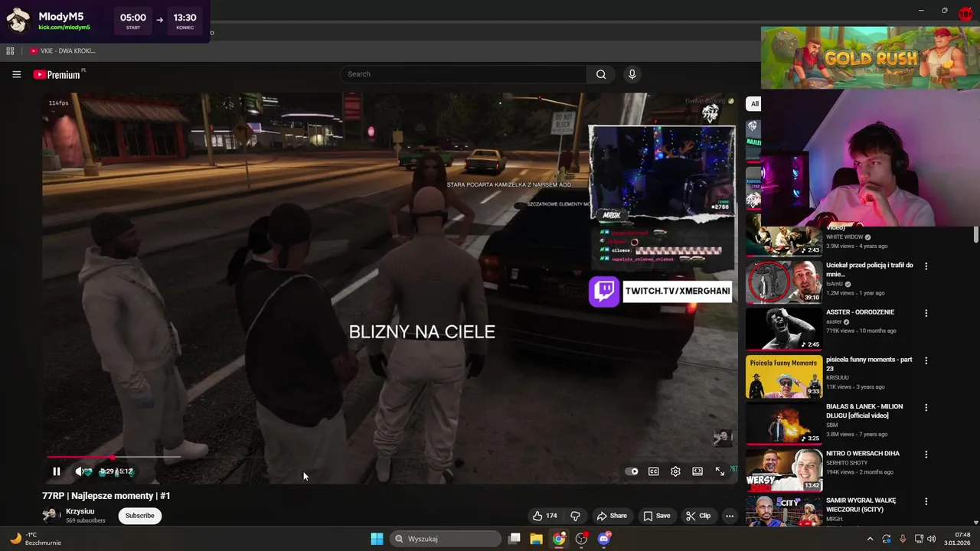This screenshot has height=551, width=980.
Task: Click the tray microphone icon
Action: pyautogui.click(x=903, y=539)
